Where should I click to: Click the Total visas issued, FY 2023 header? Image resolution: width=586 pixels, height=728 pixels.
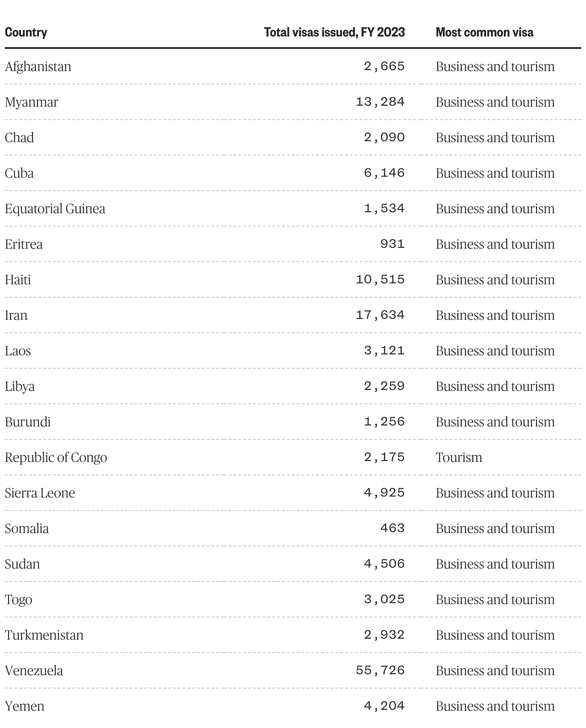pyautogui.click(x=334, y=33)
